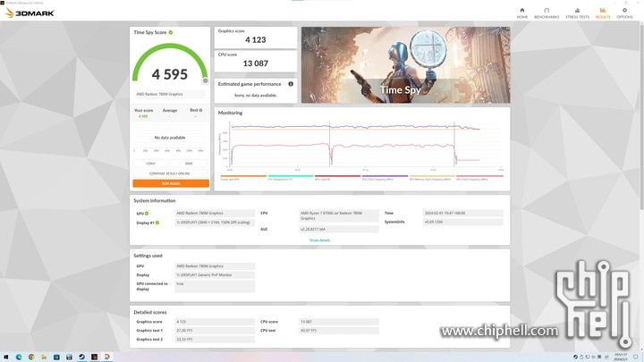Click the green GPU validation check icon

click(147, 214)
